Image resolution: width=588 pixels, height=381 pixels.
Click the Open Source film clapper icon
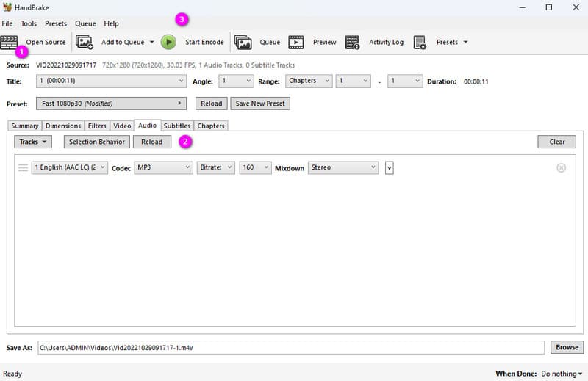tap(10, 42)
